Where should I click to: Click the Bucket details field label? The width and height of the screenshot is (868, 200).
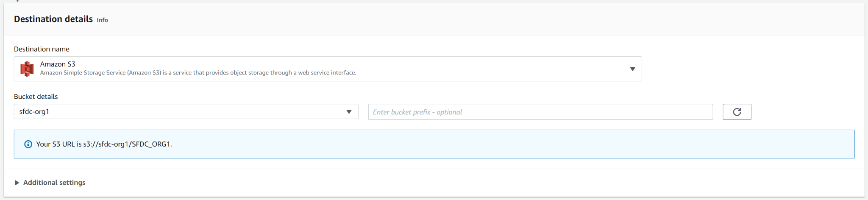pos(36,97)
